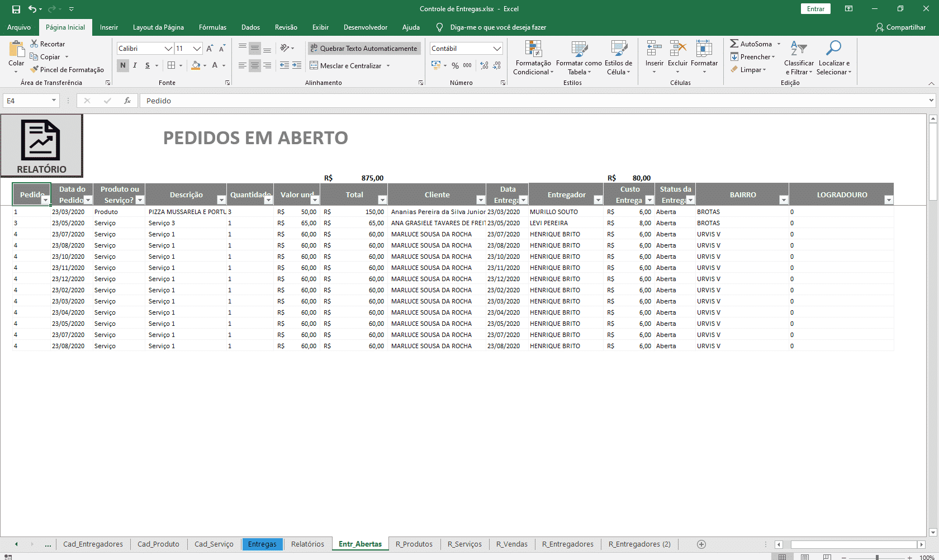939x560 pixels.
Task: Open the font size dropdown
Action: pyautogui.click(x=197, y=49)
